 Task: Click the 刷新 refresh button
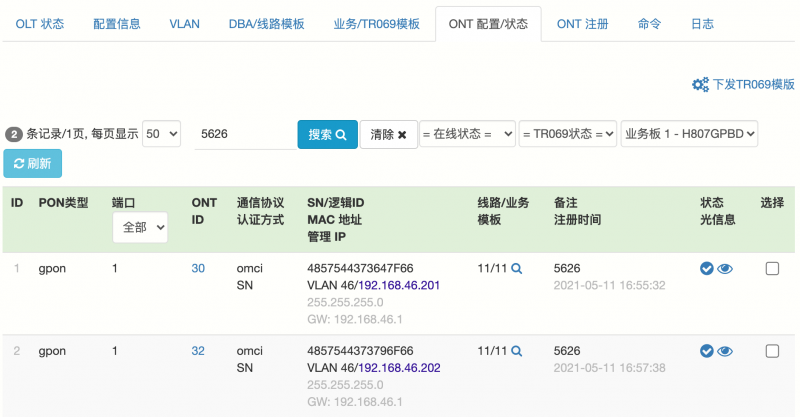click(x=33, y=163)
